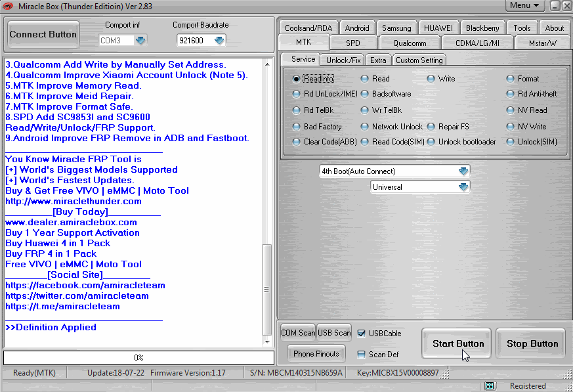573x392 pixels.
Task: Open the CDMA/LG/MI tab
Action: pos(477,43)
